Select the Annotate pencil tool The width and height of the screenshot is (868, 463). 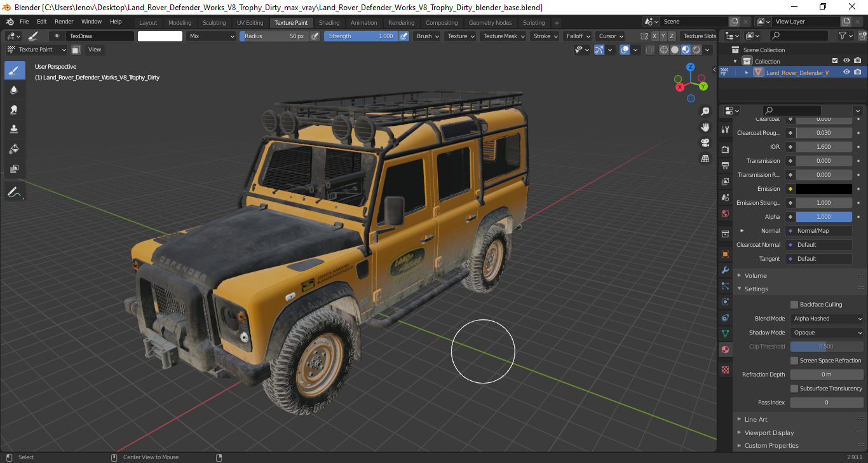(15, 191)
